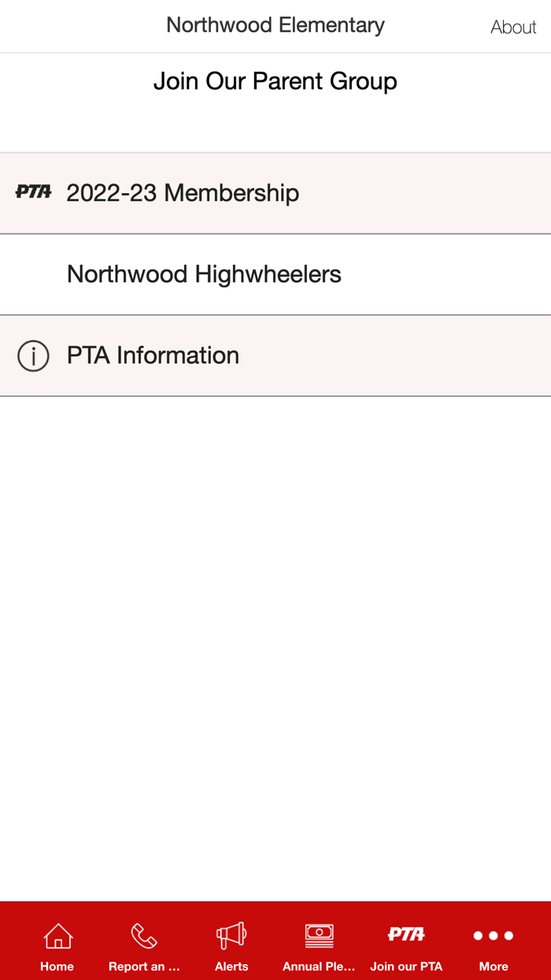Screen dimensions: 551x980
Task: Select the Report an Absence tab
Action: click(144, 942)
